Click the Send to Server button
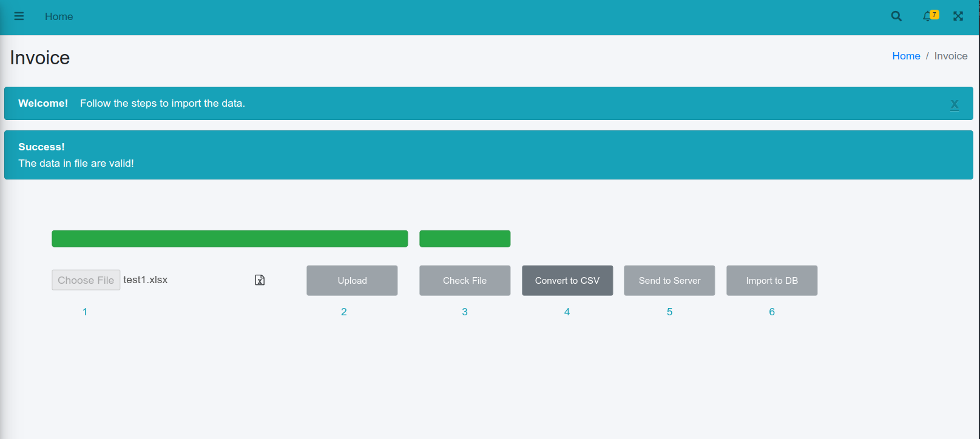This screenshot has width=980, height=439. 669,281
